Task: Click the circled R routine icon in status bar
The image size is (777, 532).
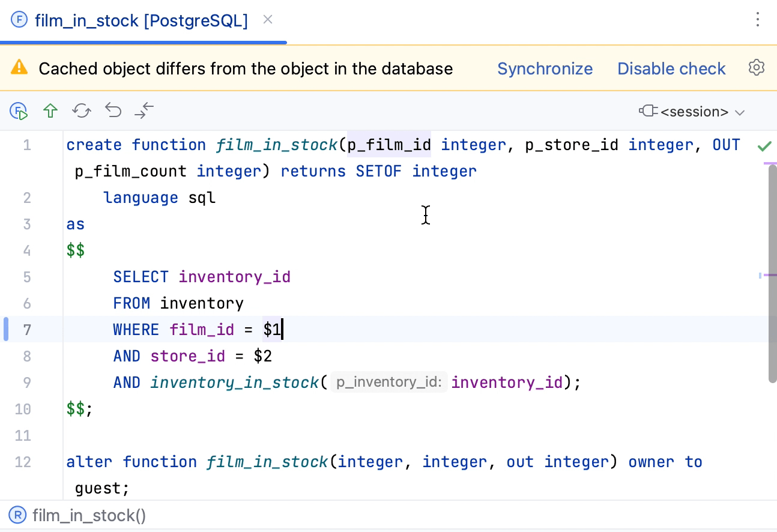Action: tap(18, 515)
